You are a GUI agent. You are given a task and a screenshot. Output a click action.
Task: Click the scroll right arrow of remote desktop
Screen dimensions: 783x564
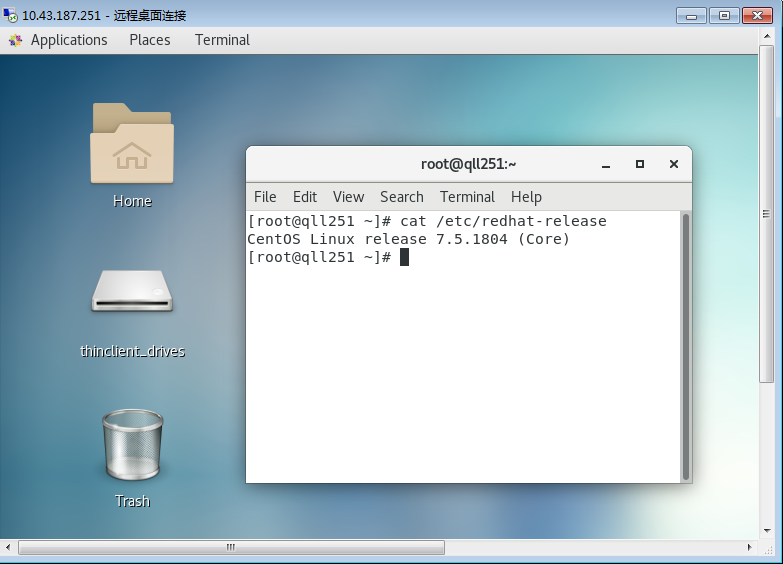750,548
